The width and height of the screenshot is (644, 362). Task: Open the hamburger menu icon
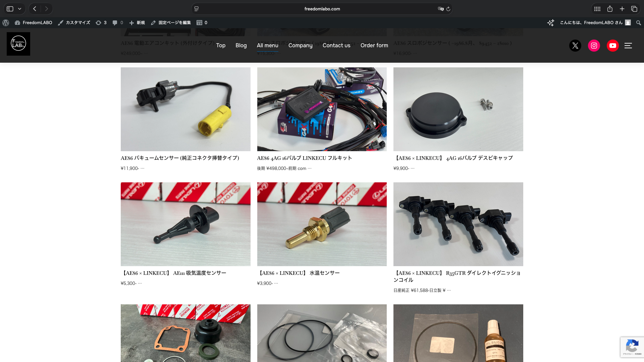tap(628, 46)
